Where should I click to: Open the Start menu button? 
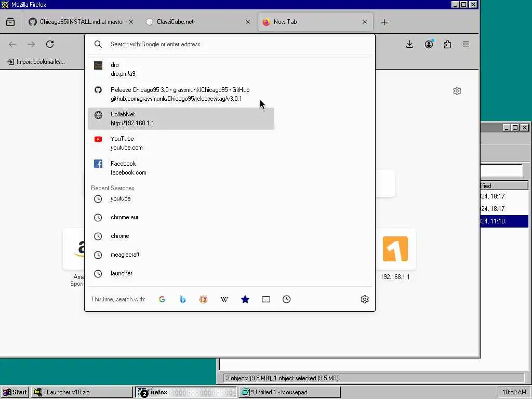(x=15, y=392)
